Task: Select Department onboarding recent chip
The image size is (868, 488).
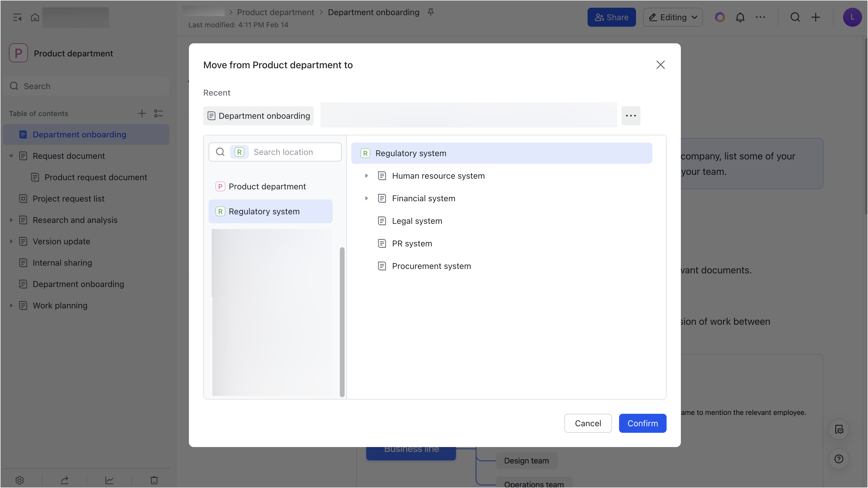Action: click(258, 115)
